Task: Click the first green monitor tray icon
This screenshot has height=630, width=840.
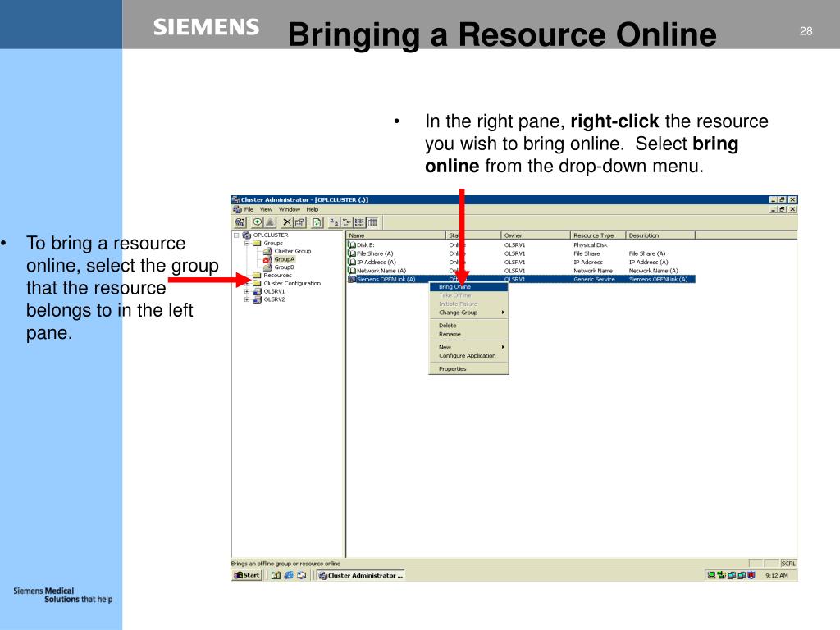Action: (711, 575)
